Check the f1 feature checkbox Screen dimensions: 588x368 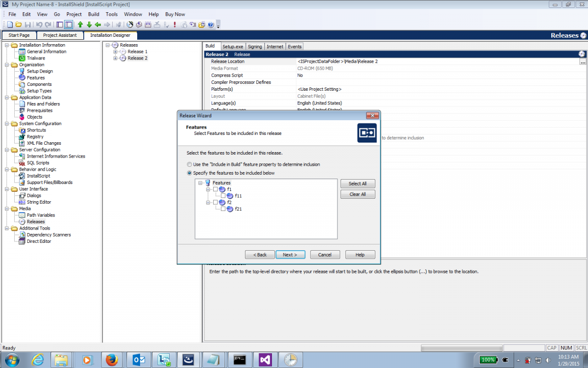216,189
